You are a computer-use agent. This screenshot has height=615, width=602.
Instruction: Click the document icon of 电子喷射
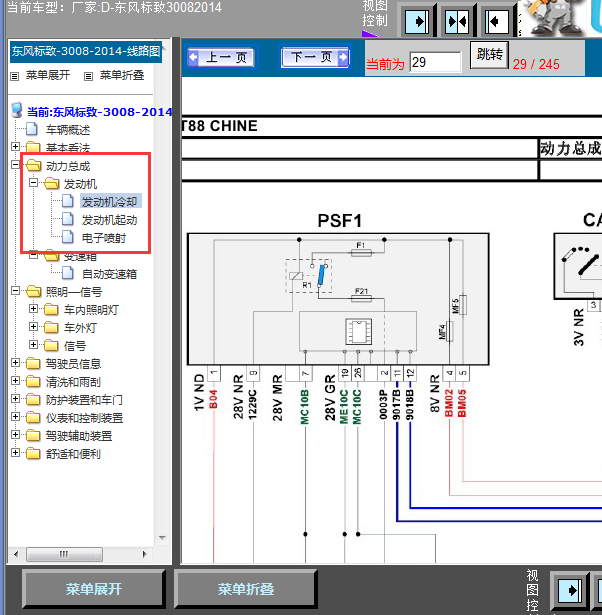[67, 237]
